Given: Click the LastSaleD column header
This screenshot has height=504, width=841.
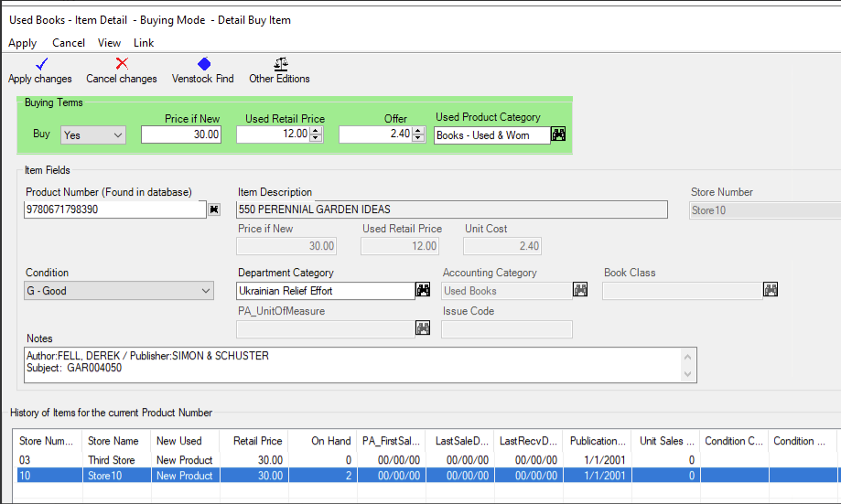Looking at the screenshot, I should (460, 441).
